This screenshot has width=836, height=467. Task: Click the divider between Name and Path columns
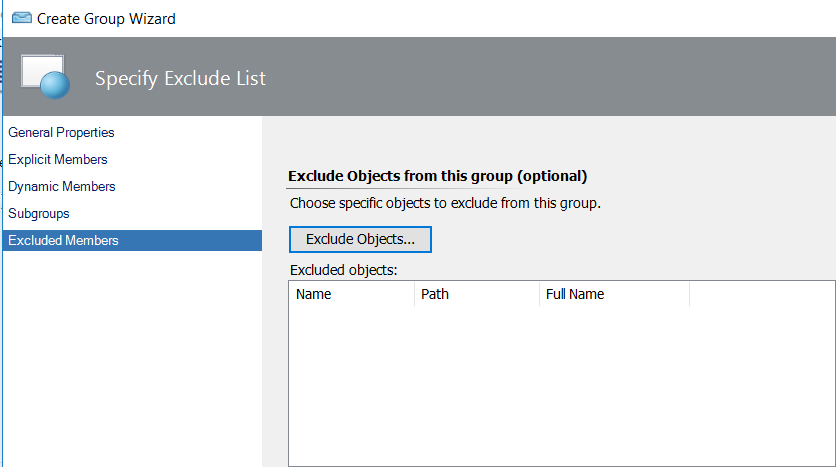414,294
